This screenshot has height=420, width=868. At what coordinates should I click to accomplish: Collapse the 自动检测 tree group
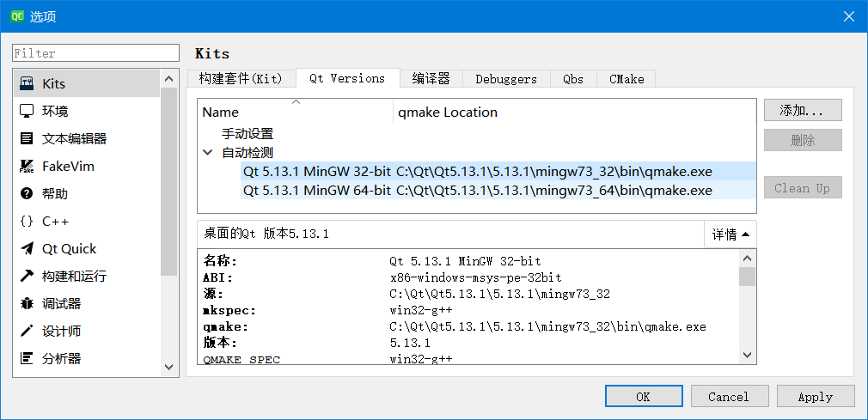[208, 152]
